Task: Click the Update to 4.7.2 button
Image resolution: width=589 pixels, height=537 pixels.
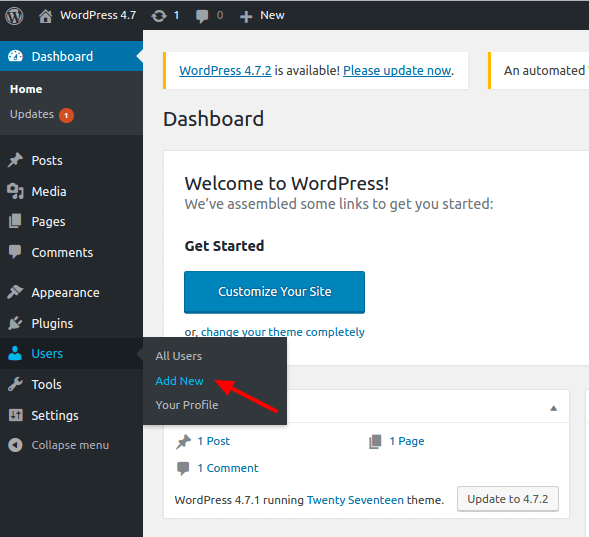Action: coord(508,499)
